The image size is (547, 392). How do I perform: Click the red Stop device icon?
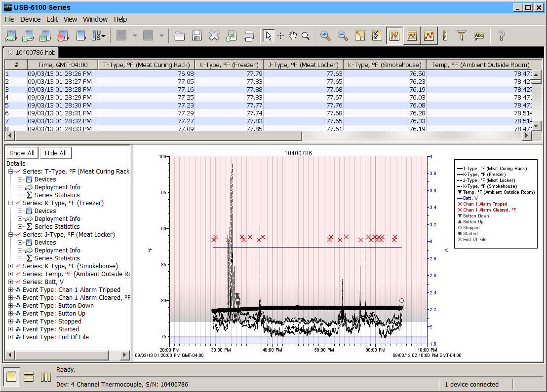(x=63, y=36)
